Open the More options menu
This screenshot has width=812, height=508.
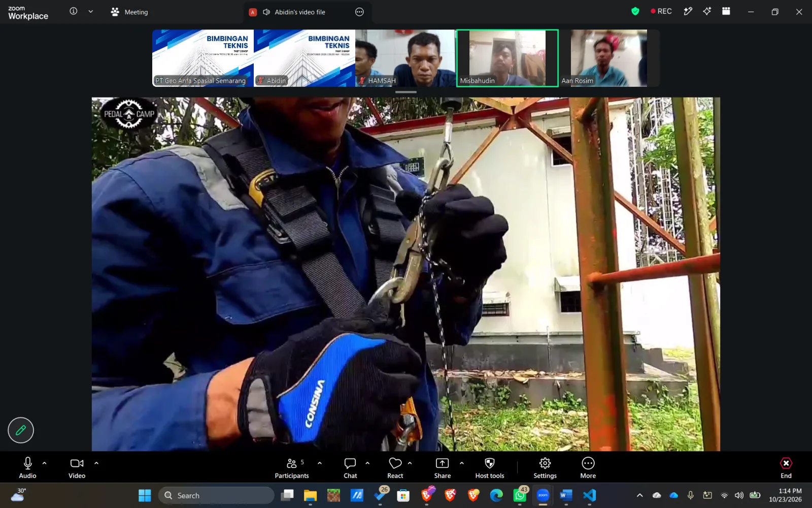tap(588, 468)
